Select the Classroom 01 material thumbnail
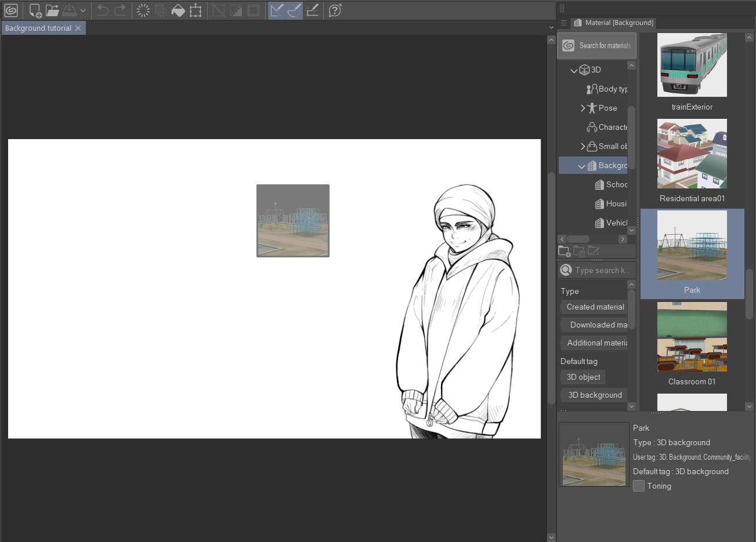The width and height of the screenshot is (756, 542). click(x=692, y=337)
